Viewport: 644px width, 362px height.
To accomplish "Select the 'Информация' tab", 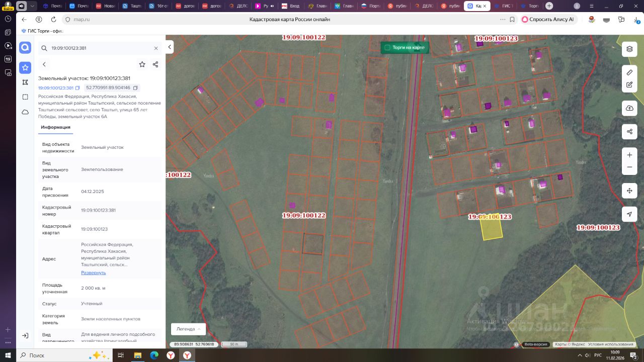I will (56, 127).
